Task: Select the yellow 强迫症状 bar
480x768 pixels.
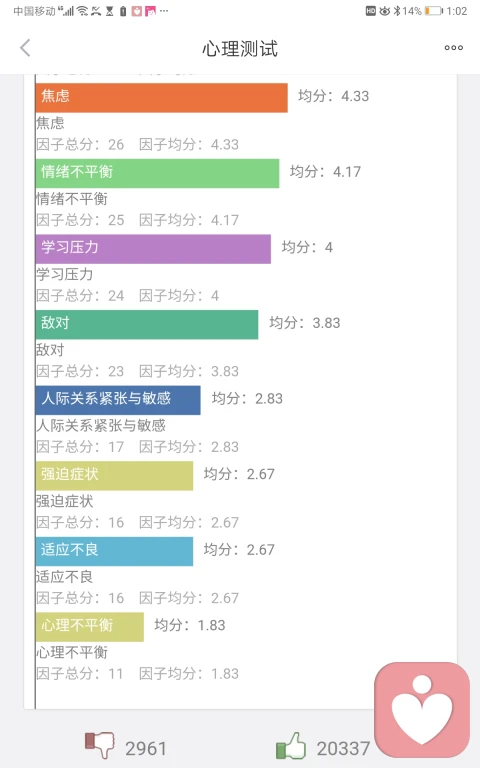Action: coord(114,476)
